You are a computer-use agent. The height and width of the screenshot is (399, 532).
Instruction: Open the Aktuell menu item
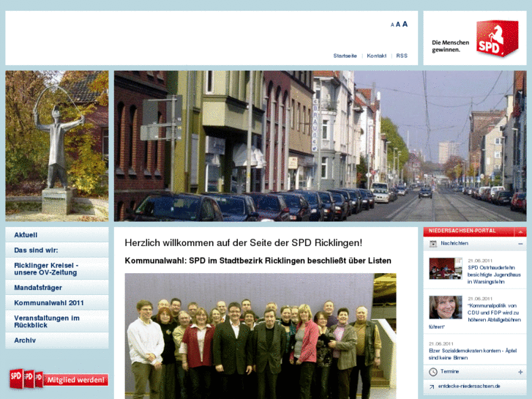pos(57,235)
